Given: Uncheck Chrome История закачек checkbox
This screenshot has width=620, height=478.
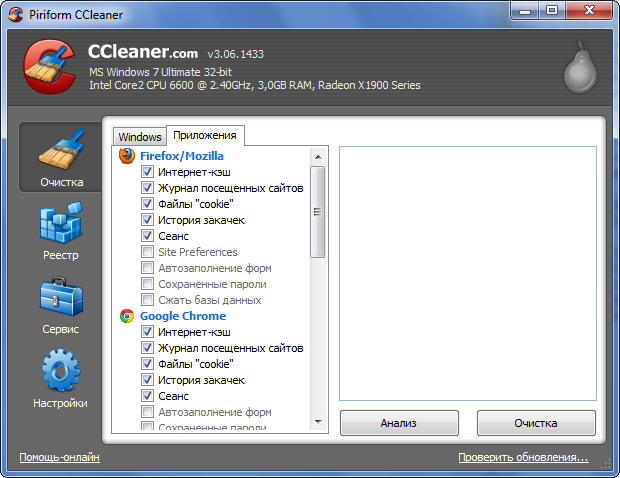Looking at the screenshot, I should 147,380.
